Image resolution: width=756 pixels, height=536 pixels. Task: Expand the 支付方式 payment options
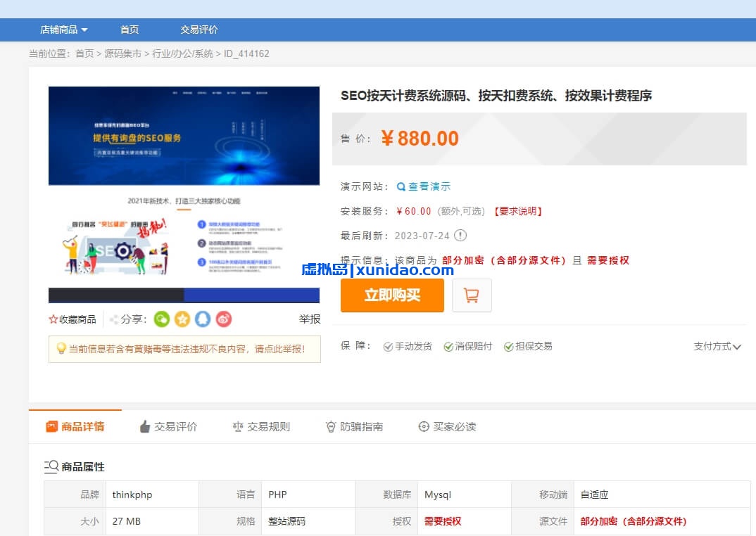[x=717, y=347]
